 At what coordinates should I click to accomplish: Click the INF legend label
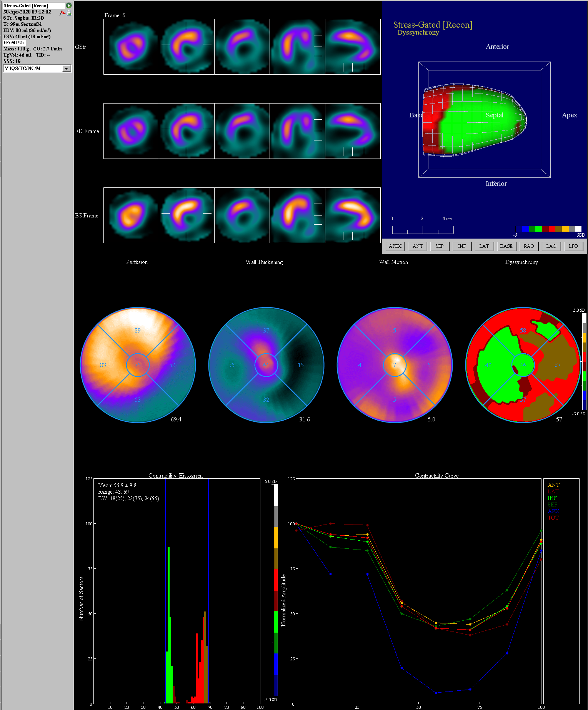click(x=552, y=498)
